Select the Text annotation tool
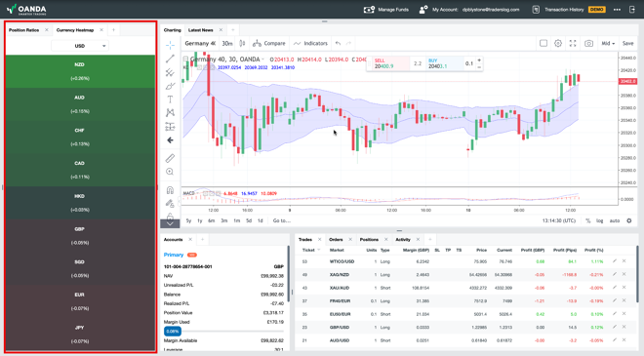Screen dimensions: 644x356 click(170, 99)
